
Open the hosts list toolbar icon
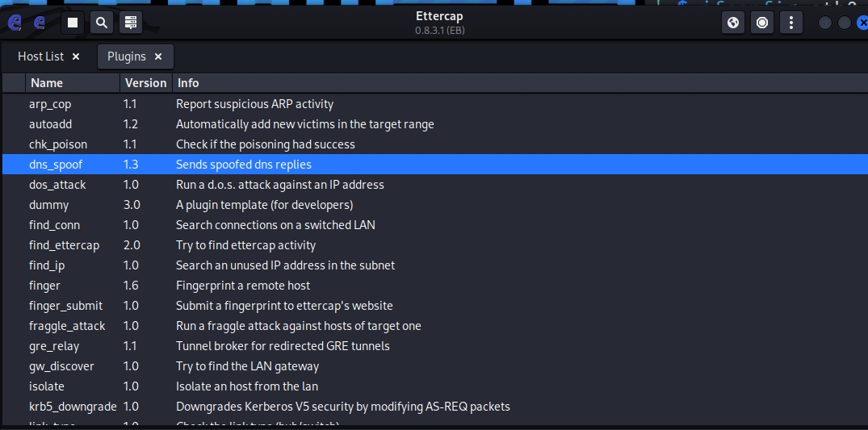(131, 23)
